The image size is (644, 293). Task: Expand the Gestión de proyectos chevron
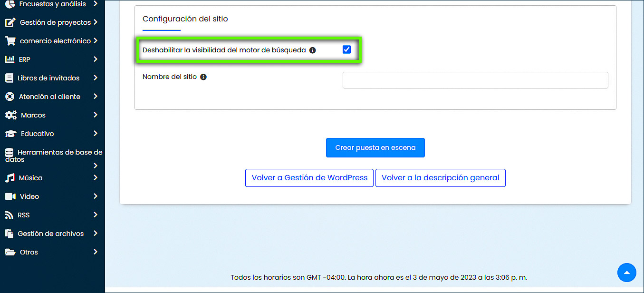coord(96,22)
